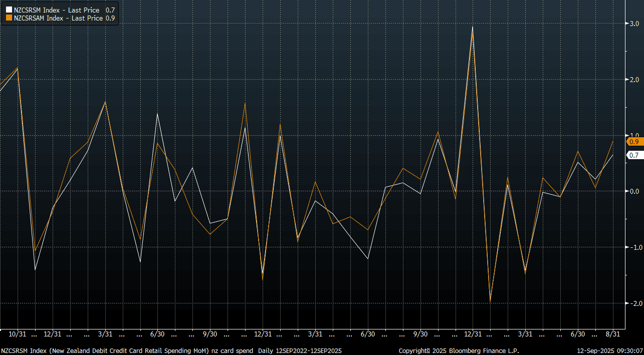The width and height of the screenshot is (644, 355).
Task: Click the 2.0 y-axis label
Action: pyautogui.click(x=633, y=80)
